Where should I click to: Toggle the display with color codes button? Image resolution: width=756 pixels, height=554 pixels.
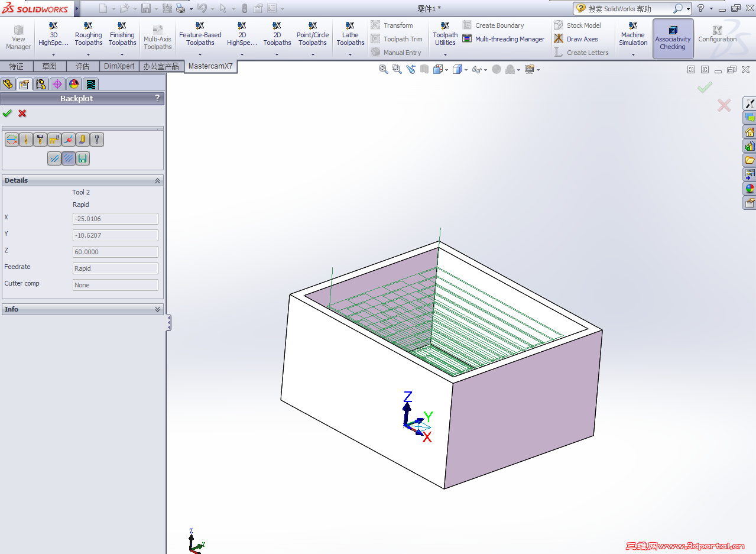(x=12, y=140)
